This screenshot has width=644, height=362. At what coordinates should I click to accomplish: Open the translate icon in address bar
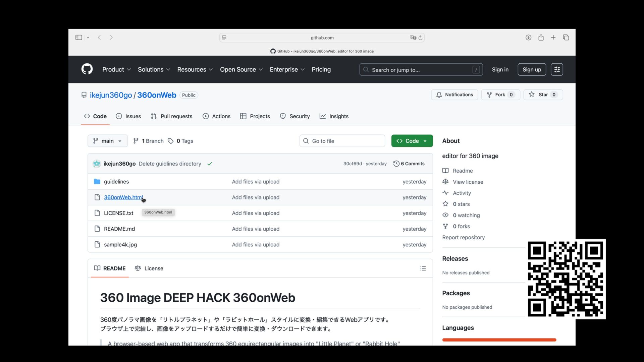[413, 38]
